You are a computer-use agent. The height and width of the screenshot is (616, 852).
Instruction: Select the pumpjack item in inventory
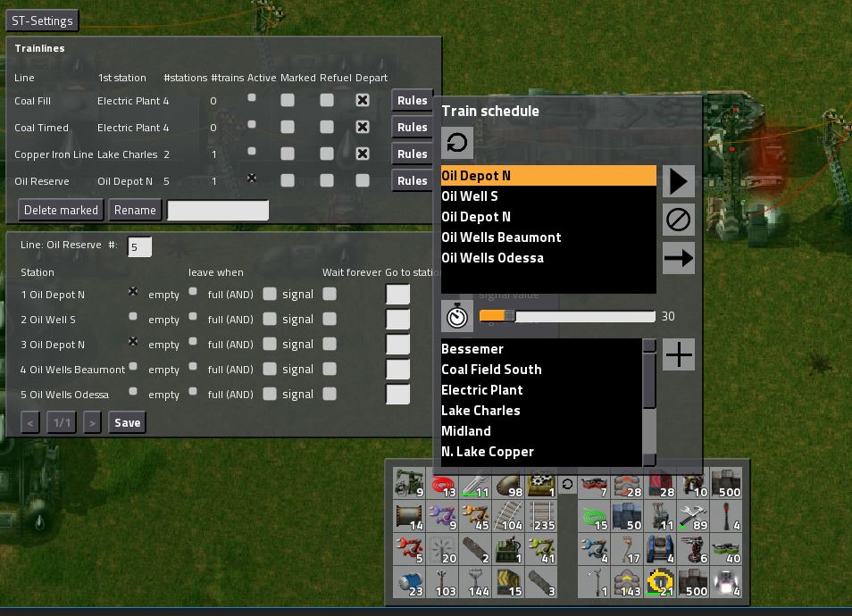point(409,483)
